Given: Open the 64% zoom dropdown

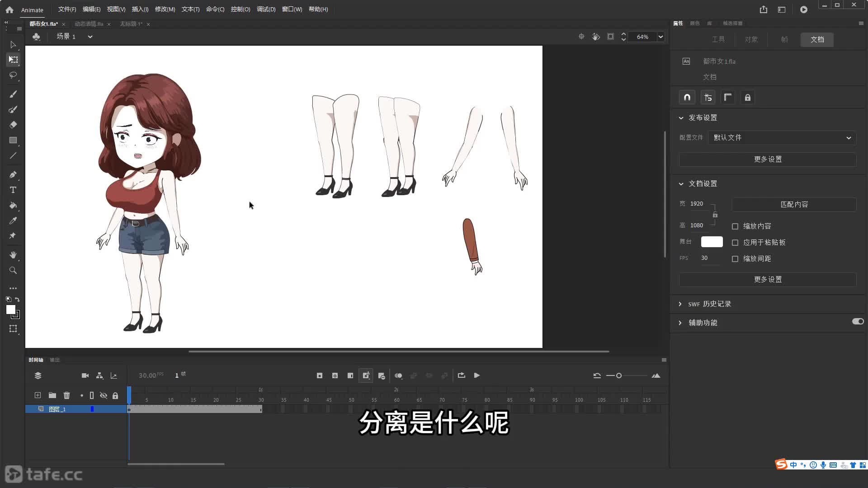Looking at the screenshot, I should 660,37.
